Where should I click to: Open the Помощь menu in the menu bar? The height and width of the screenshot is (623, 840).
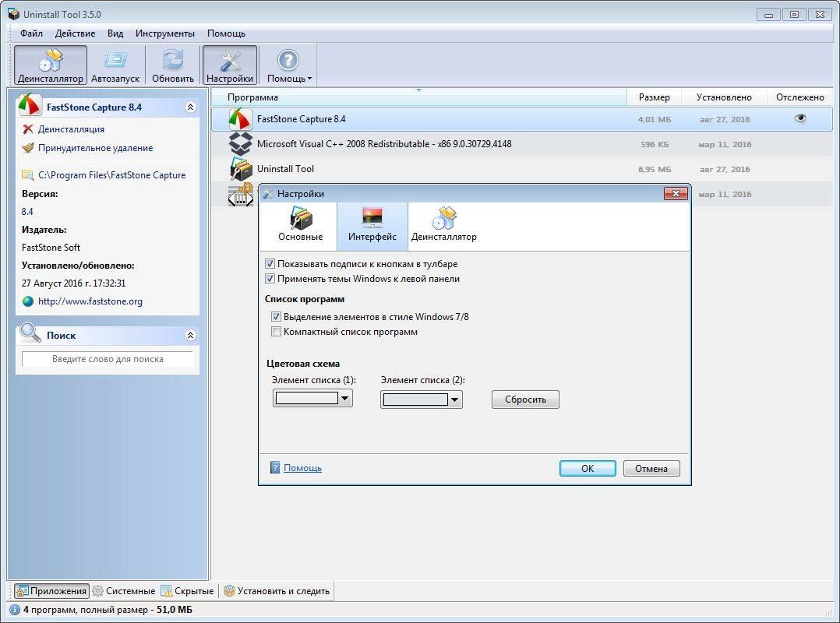[226, 33]
